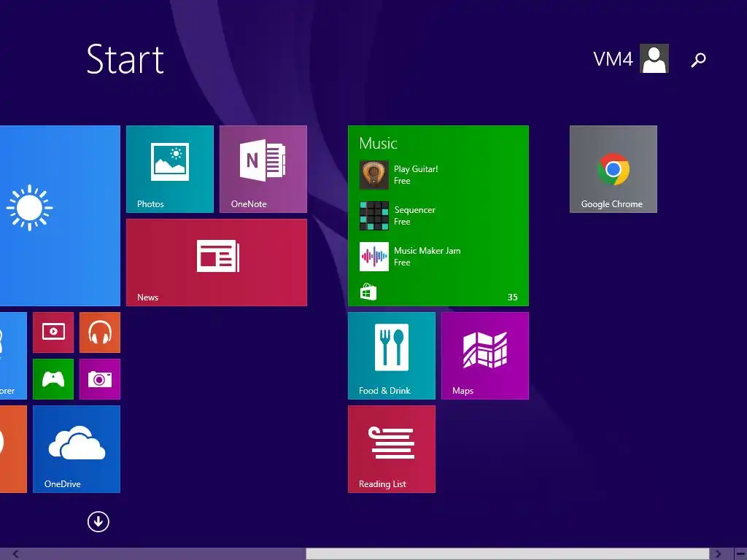Launch the OneNote tile
The height and width of the screenshot is (560, 747).
pos(263,169)
